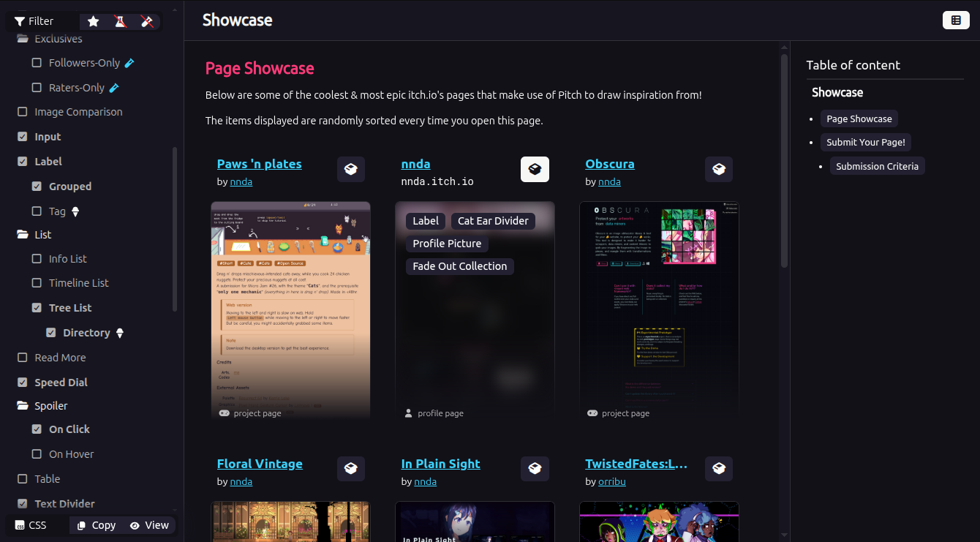Click the sidebar vertical scrollbar
The width and height of the screenshot is (980, 542).
point(175,230)
